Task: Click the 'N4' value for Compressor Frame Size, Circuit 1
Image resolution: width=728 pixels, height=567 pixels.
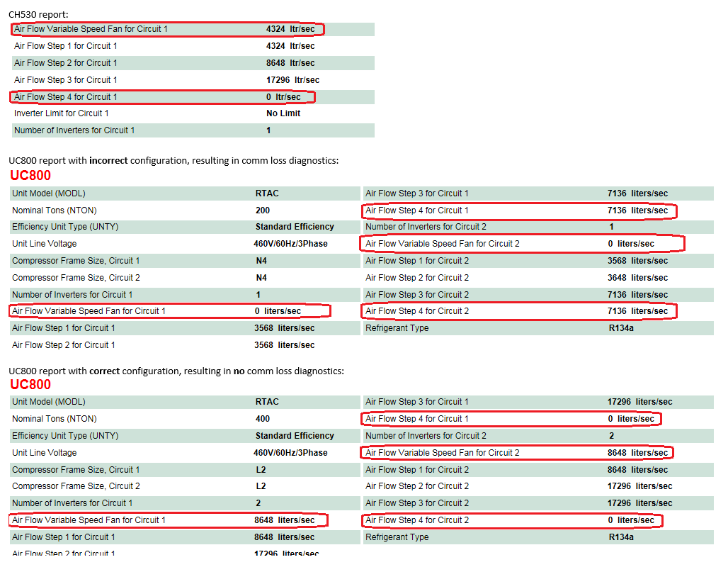Action: coord(261,261)
